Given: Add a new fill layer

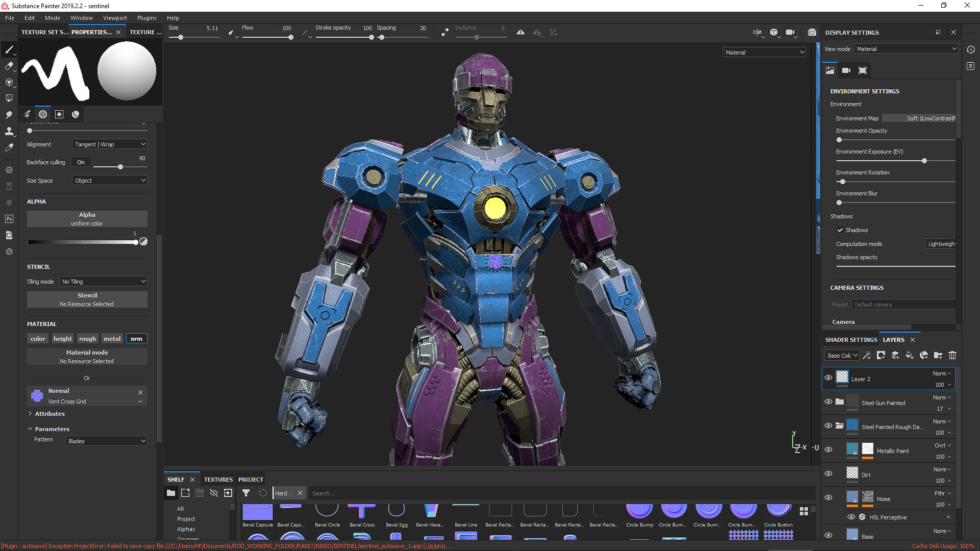Looking at the screenshot, I should coord(910,355).
